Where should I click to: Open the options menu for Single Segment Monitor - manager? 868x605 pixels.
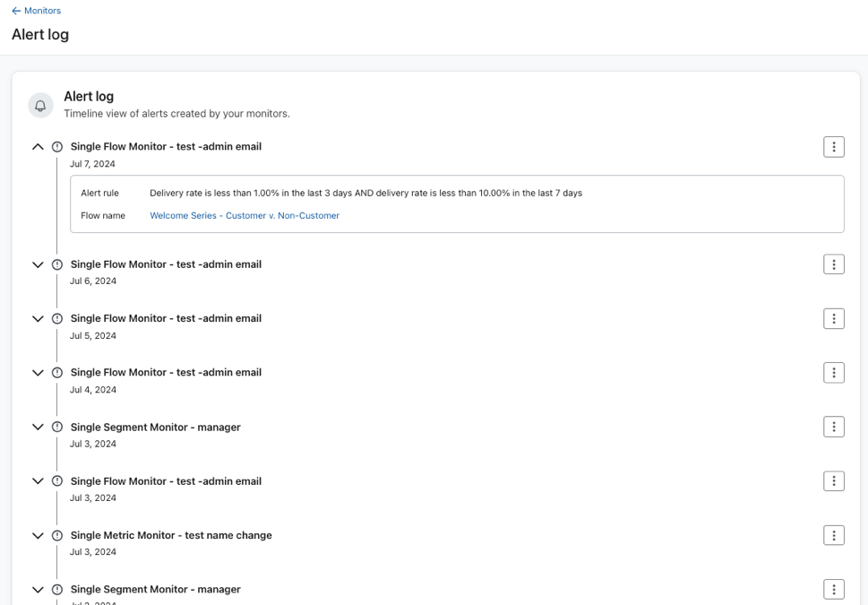click(x=833, y=427)
